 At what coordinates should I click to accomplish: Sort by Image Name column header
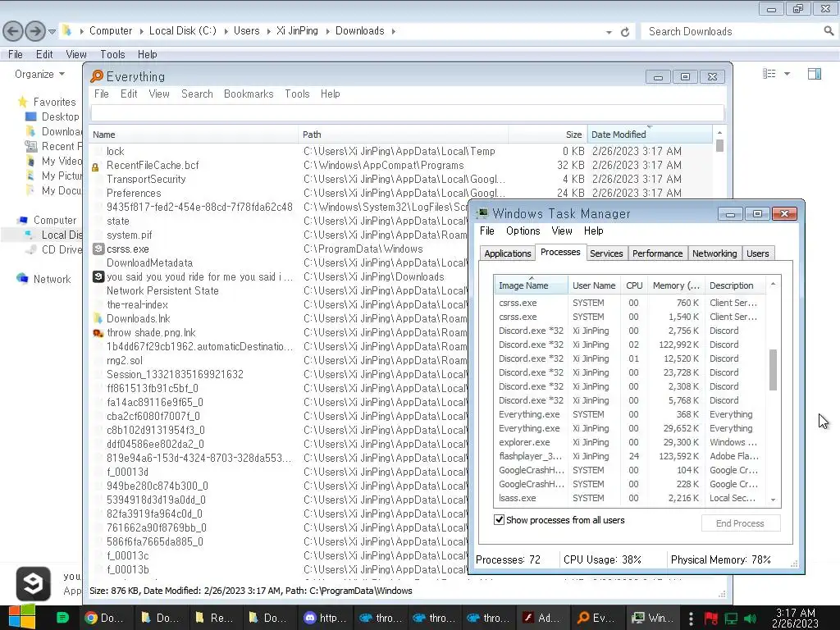531,285
